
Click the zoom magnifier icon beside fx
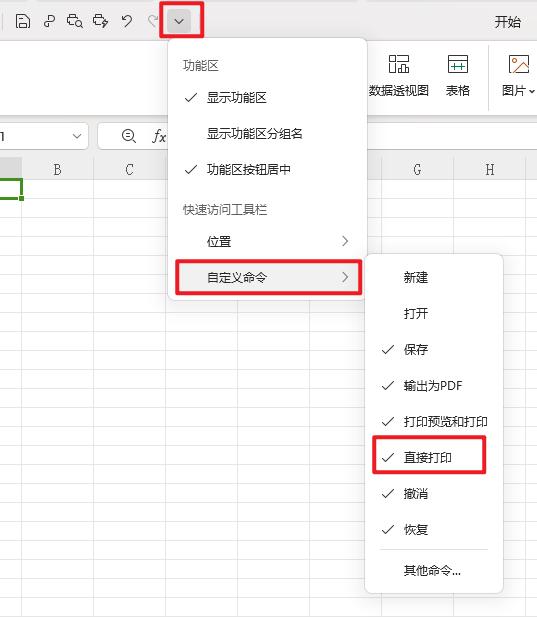click(129, 136)
